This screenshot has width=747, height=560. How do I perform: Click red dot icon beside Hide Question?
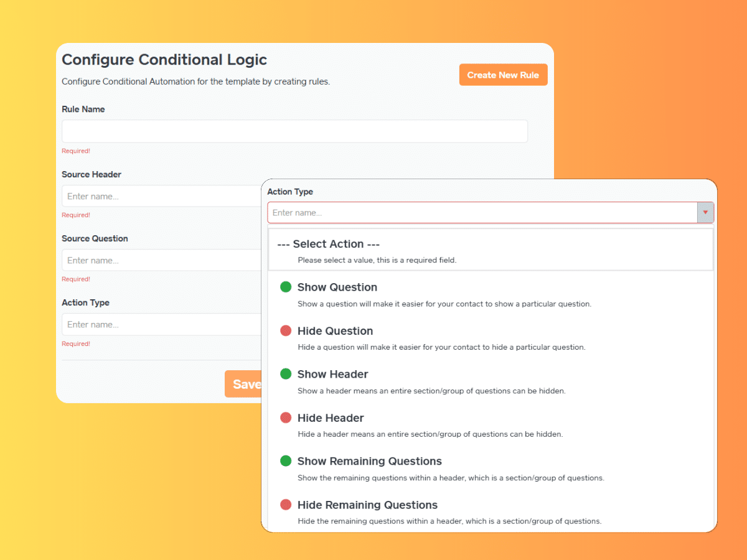coord(286,330)
